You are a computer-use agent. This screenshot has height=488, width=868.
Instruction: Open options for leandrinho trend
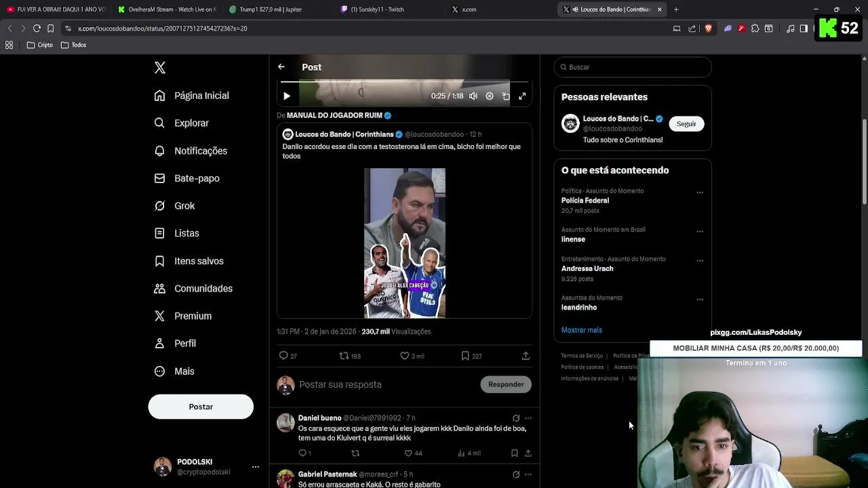click(x=700, y=299)
